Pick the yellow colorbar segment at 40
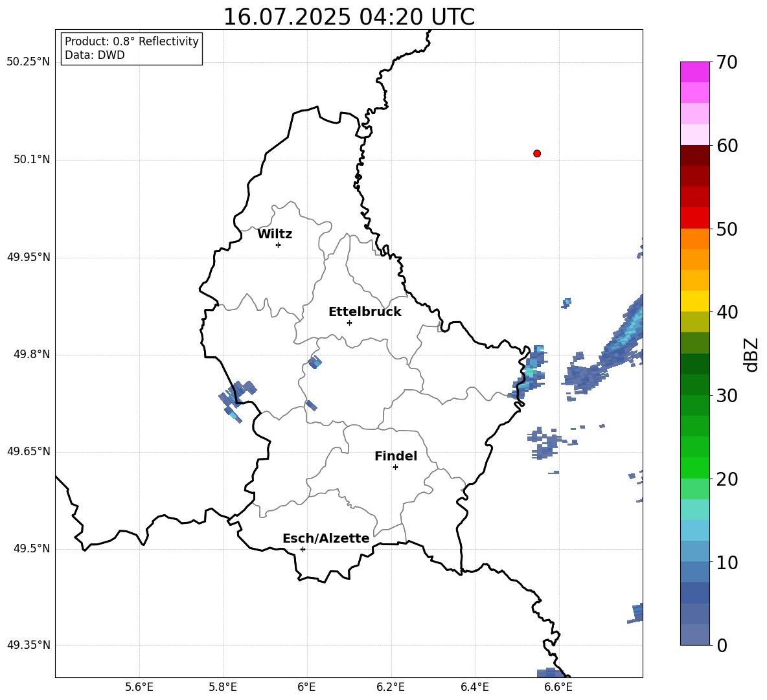The height and width of the screenshot is (700, 767). pyautogui.click(x=694, y=301)
